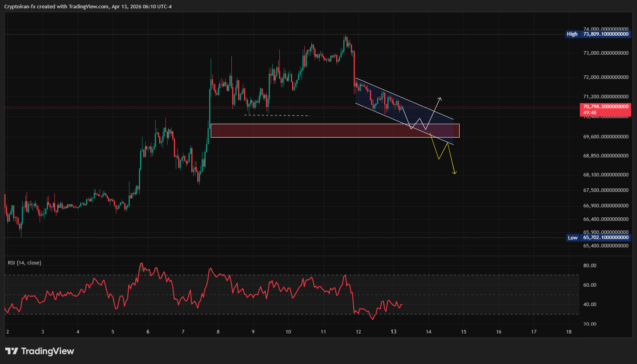Select the Low price value 65,702.10

(606, 238)
